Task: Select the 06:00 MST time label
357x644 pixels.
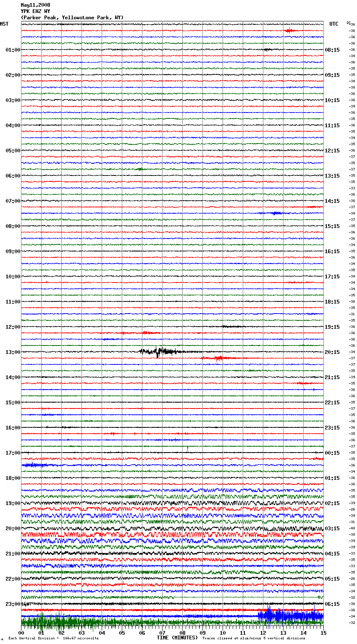Action: click(13, 176)
